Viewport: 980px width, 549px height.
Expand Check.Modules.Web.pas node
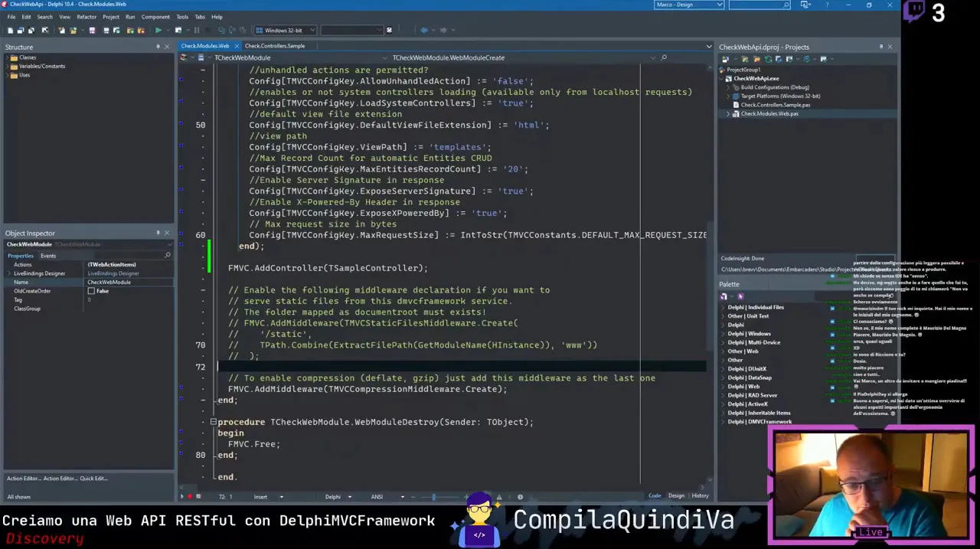[x=729, y=114]
